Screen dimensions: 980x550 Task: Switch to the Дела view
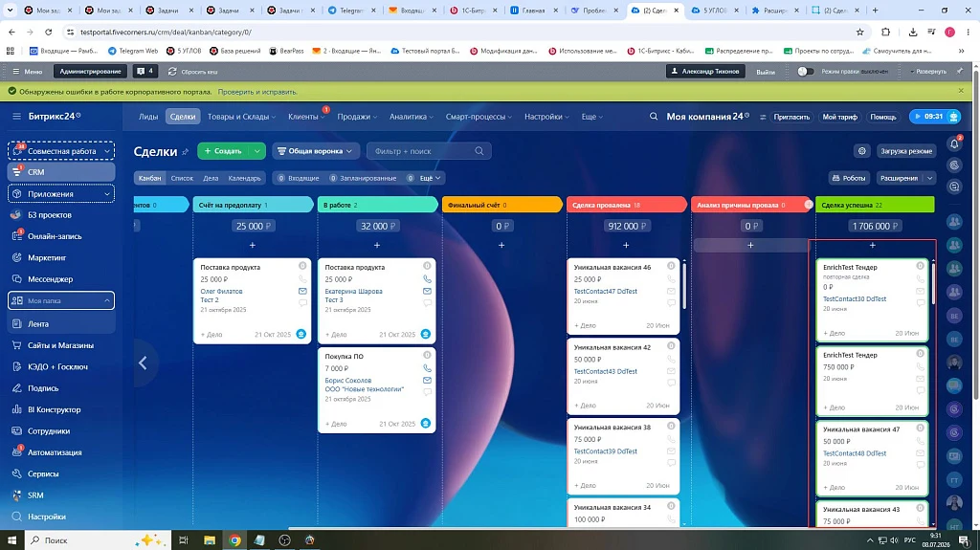coord(211,178)
